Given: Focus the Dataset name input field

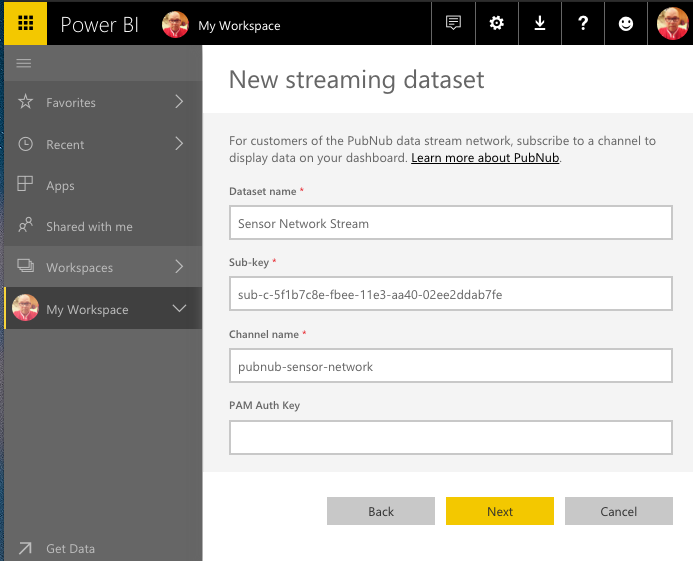Looking at the screenshot, I should click(x=451, y=223).
